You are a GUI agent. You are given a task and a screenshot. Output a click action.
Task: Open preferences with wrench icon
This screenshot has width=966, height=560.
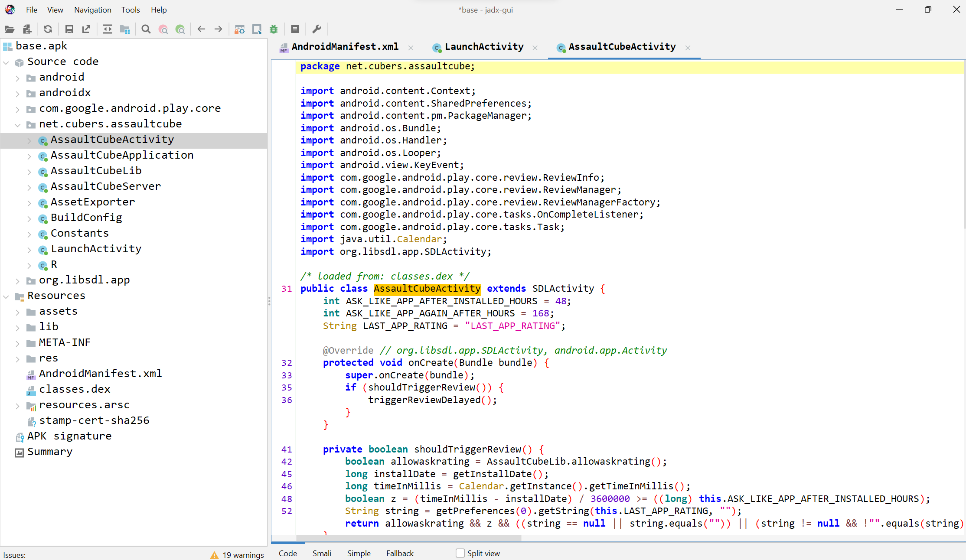pyautogui.click(x=317, y=29)
